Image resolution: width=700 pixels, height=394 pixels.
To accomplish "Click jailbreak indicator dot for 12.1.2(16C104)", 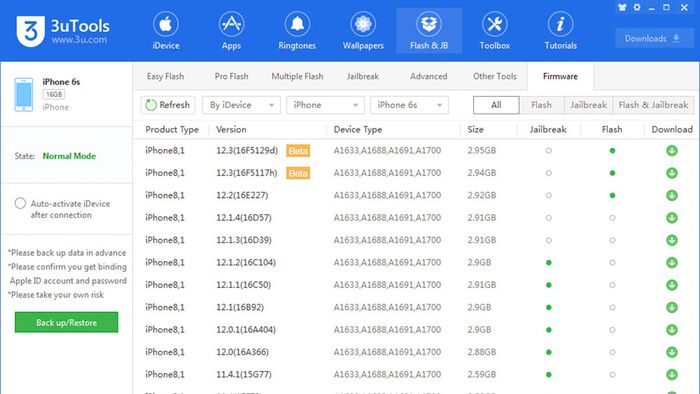I will point(549,262).
